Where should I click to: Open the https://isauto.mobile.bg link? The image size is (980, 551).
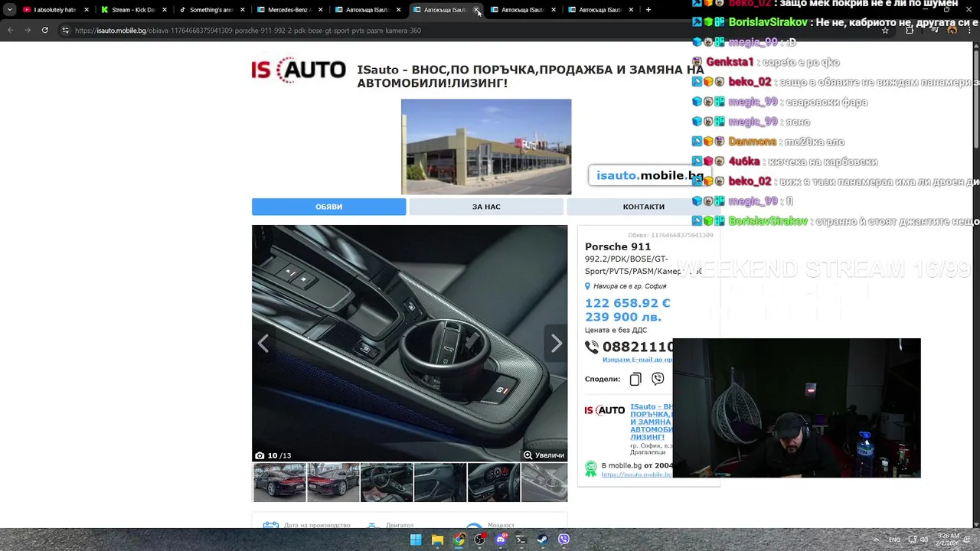636,474
